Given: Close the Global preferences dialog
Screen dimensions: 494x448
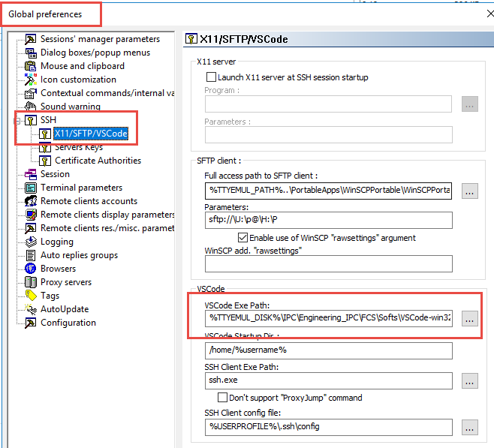Looking at the screenshot, I should [489, 14].
